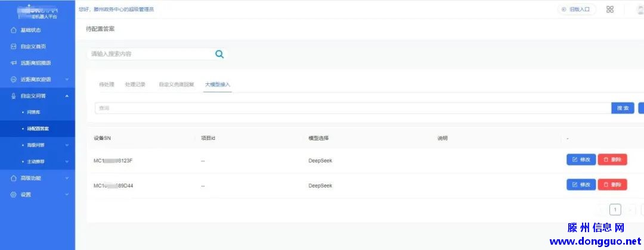This screenshot has height=250, width=644.
Task: Switch to the 处理记录 tab
Action: [x=135, y=85]
